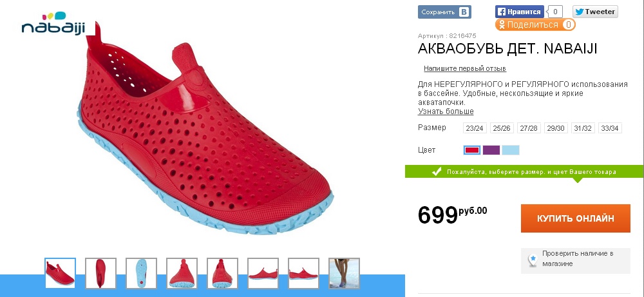The image size is (644, 297).
Task: Select size 27/28
Action: pos(529,128)
